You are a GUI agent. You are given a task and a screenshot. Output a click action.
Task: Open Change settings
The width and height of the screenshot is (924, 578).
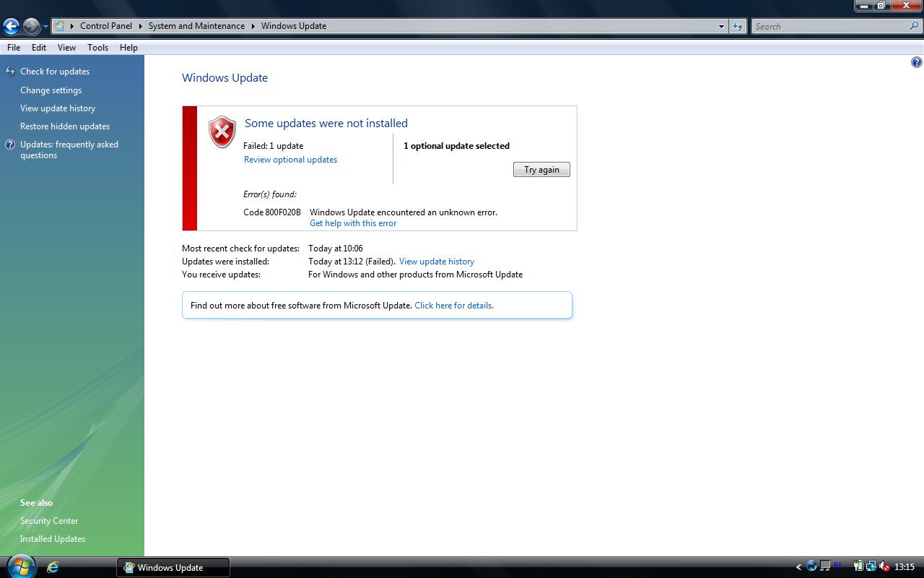point(51,90)
